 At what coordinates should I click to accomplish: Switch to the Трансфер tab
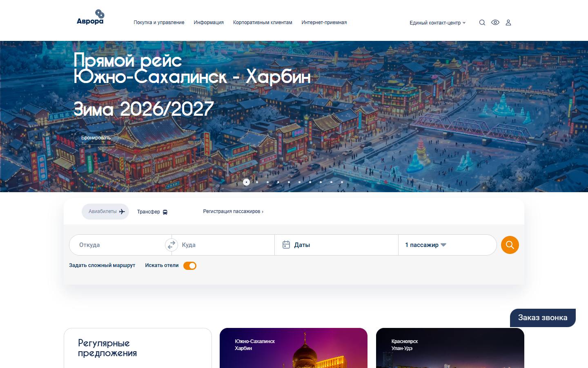pyautogui.click(x=152, y=212)
